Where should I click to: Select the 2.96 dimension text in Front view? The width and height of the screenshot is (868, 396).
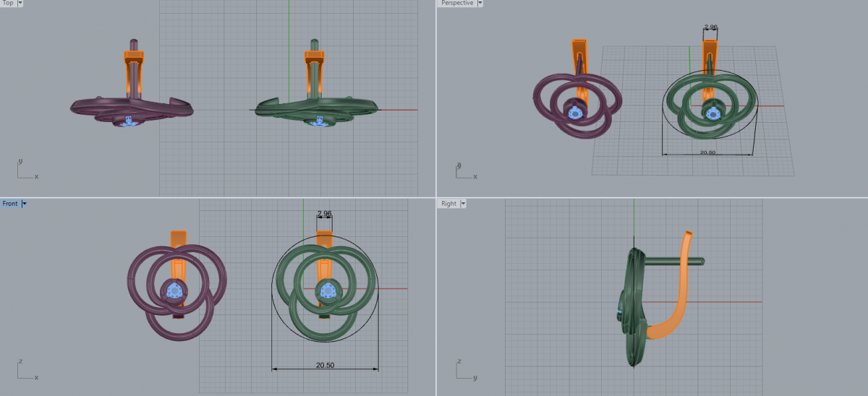pyautogui.click(x=324, y=214)
